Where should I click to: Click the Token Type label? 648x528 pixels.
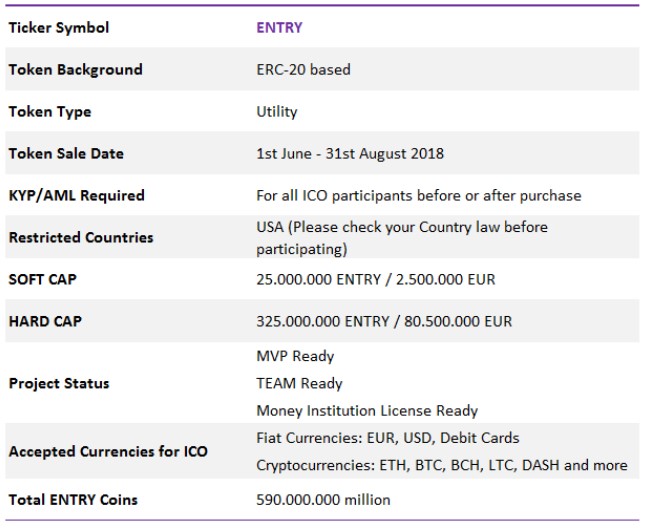(x=51, y=112)
